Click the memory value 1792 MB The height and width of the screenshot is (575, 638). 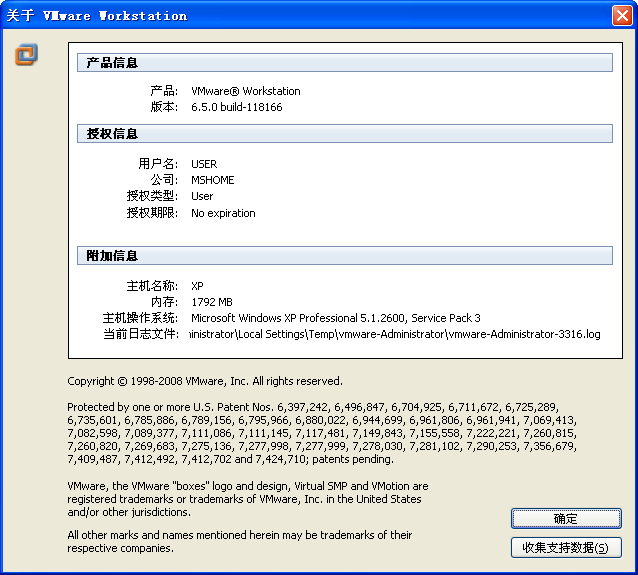pyautogui.click(x=212, y=302)
